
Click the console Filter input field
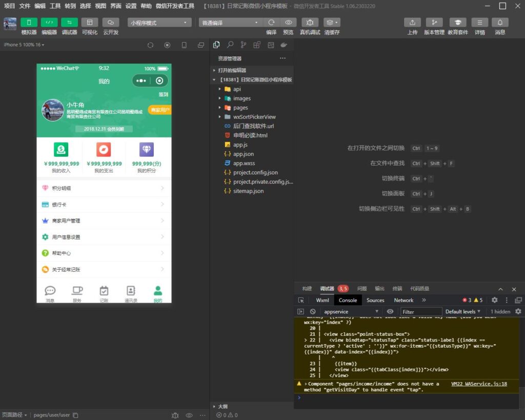click(x=420, y=311)
